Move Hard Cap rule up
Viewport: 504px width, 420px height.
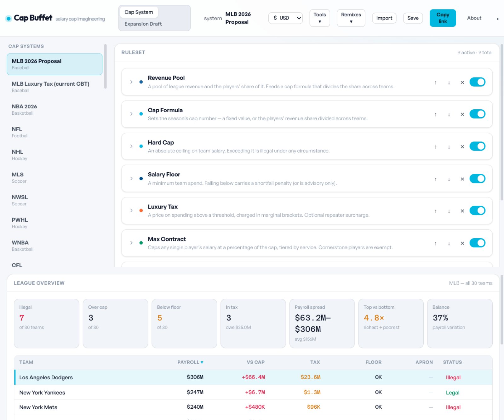click(x=435, y=147)
